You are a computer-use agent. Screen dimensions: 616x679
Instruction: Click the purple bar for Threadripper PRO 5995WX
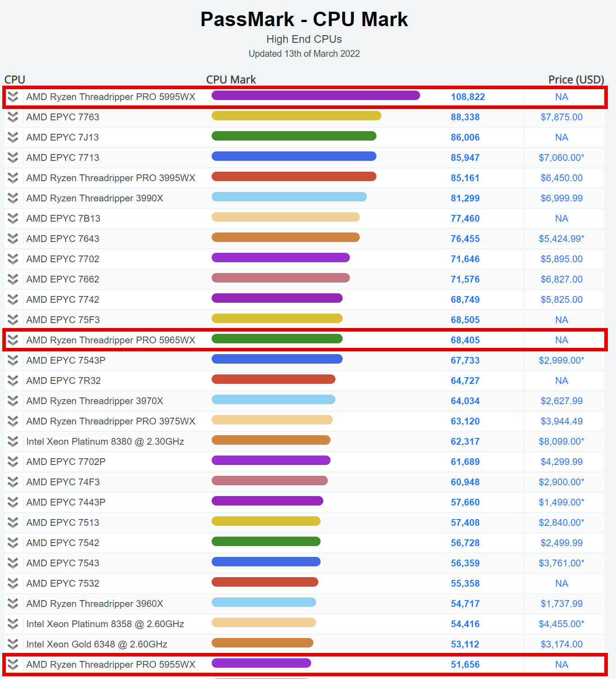coord(316,95)
